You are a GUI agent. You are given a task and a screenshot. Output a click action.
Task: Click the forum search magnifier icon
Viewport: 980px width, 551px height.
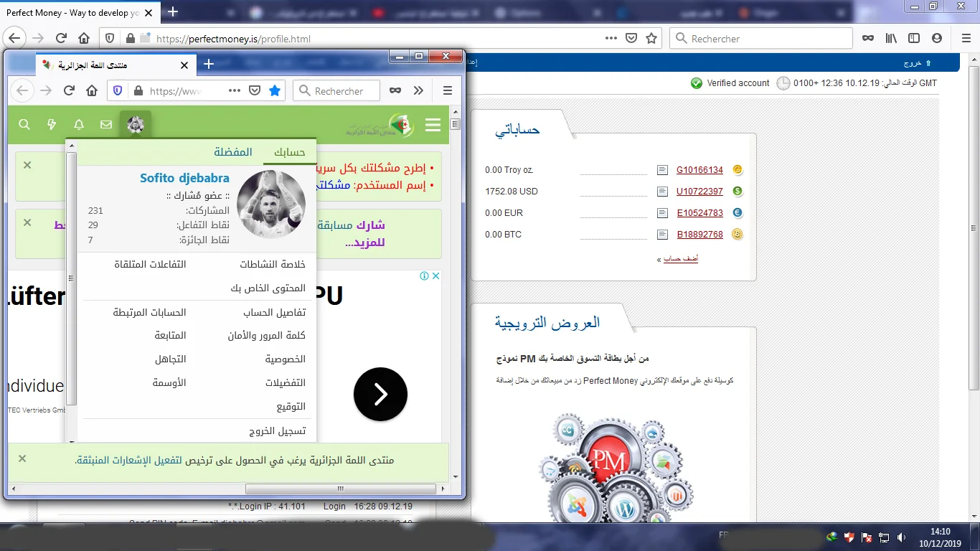tap(24, 125)
